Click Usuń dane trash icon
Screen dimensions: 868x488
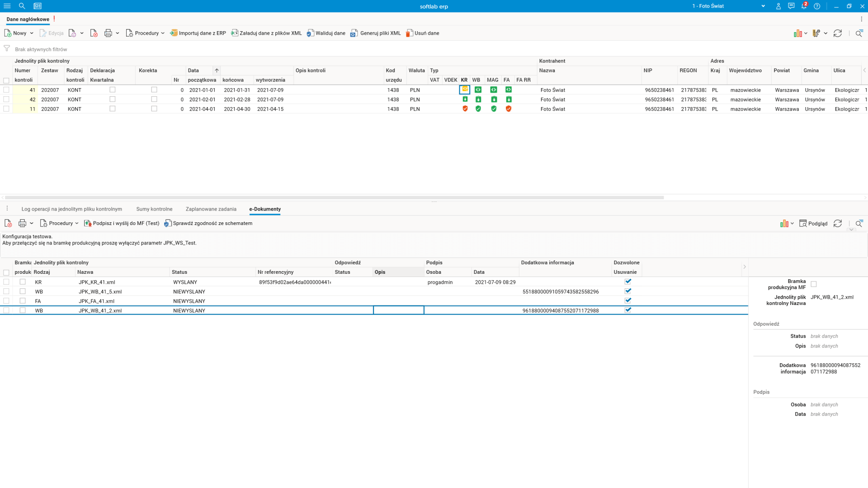click(x=409, y=33)
